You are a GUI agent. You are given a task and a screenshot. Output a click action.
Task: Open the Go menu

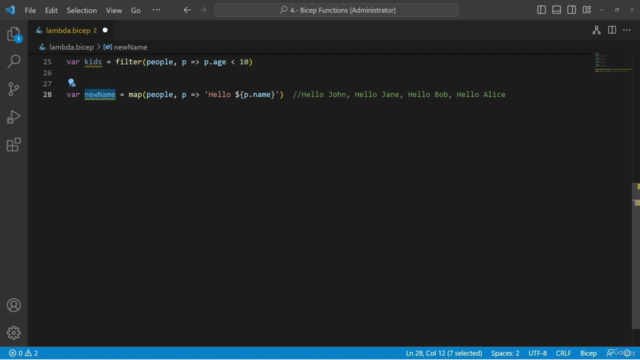[x=136, y=10]
